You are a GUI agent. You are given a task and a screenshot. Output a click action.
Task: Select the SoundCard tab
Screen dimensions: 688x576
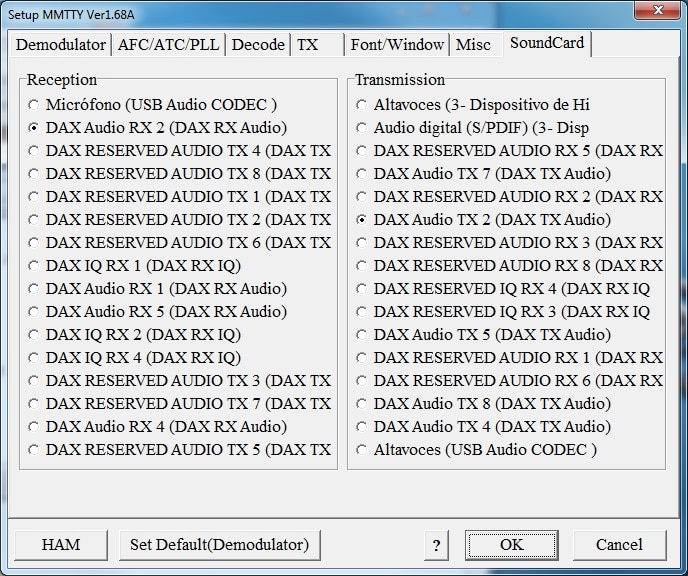pyautogui.click(x=547, y=43)
